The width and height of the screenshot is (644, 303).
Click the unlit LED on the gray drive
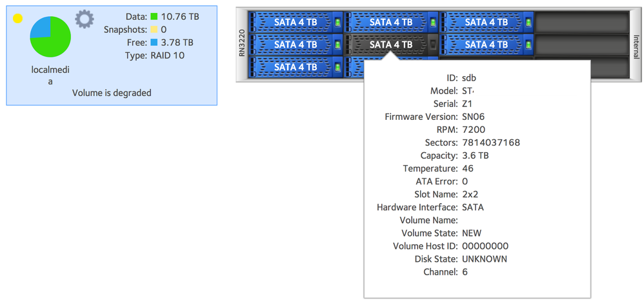433,44
